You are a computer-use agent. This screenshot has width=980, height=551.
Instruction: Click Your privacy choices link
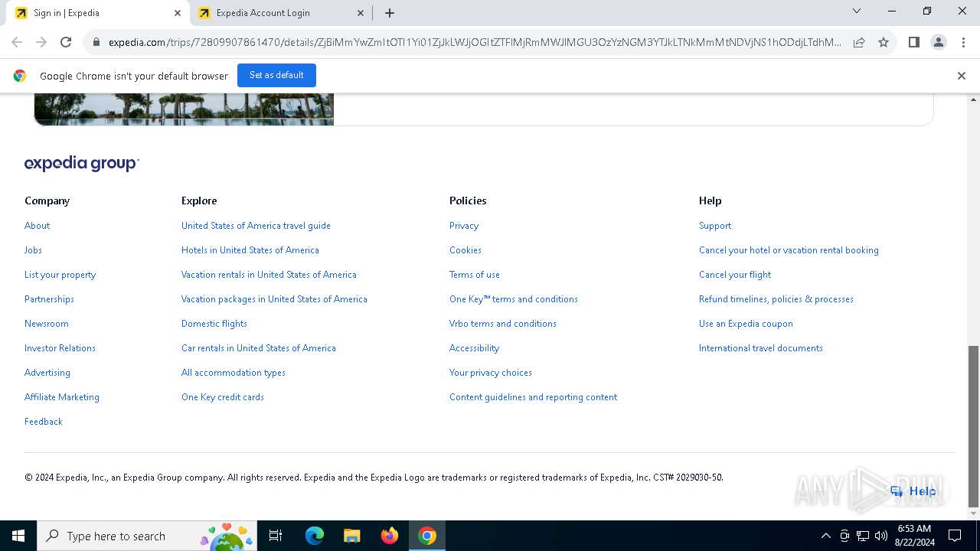click(491, 373)
